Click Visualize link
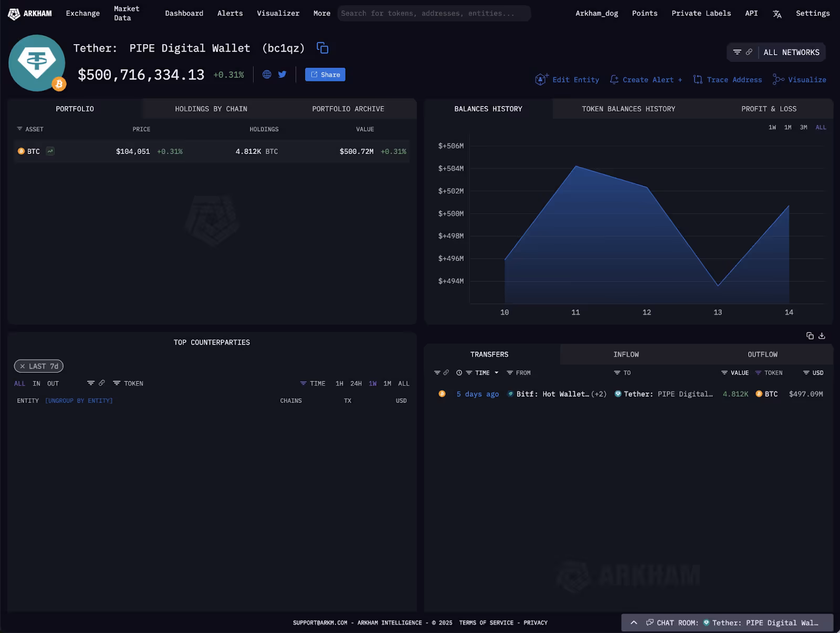The image size is (840, 633). (800, 80)
